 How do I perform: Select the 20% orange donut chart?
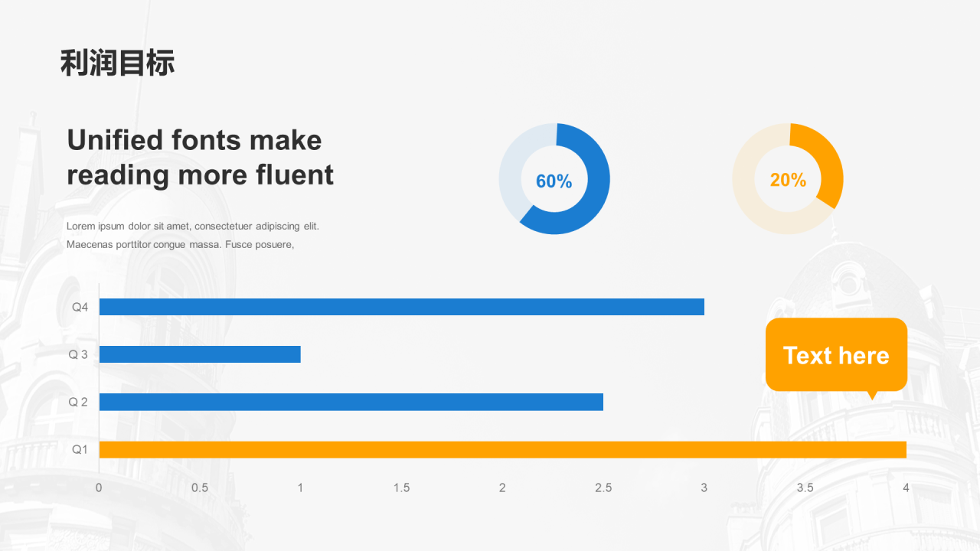pyautogui.click(x=788, y=178)
